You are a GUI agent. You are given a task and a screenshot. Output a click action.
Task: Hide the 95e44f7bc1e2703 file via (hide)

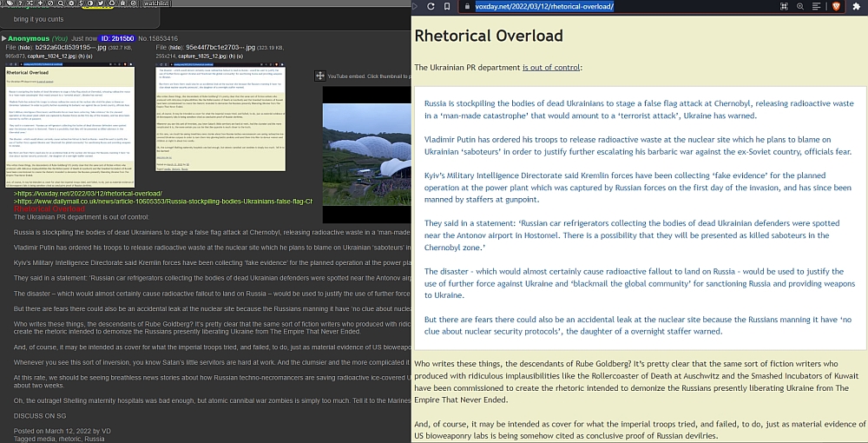click(175, 48)
